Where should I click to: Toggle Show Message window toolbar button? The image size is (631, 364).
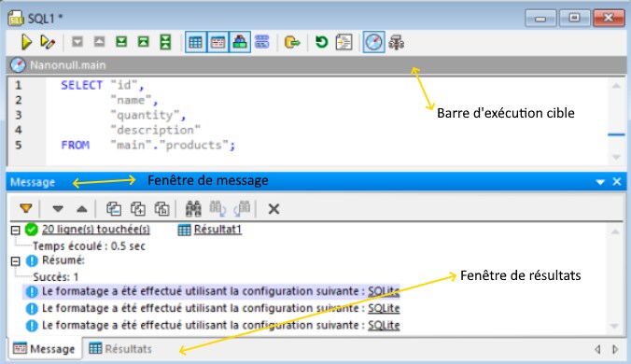tap(217, 42)
